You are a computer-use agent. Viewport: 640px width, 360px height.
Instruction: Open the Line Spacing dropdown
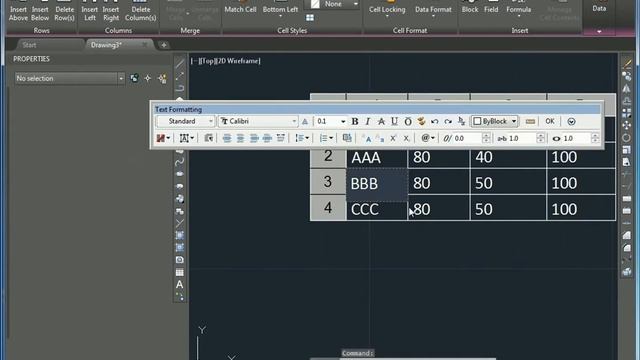pos(302,138)
